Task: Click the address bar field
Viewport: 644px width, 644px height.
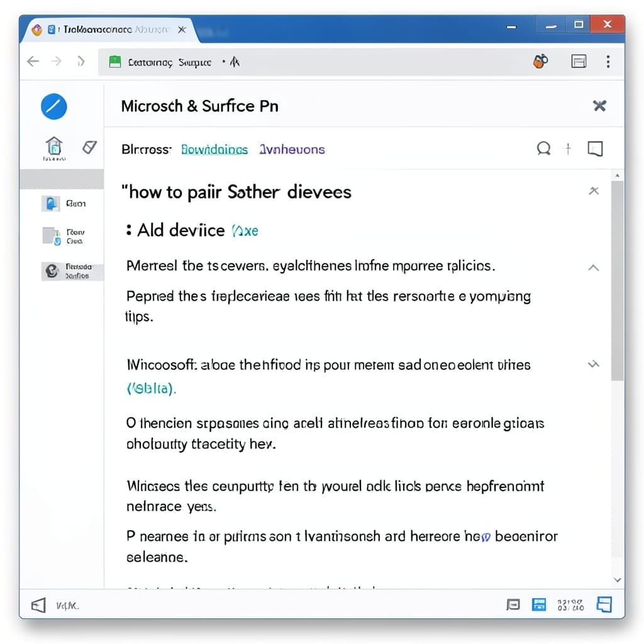Action: pos(312,62)
